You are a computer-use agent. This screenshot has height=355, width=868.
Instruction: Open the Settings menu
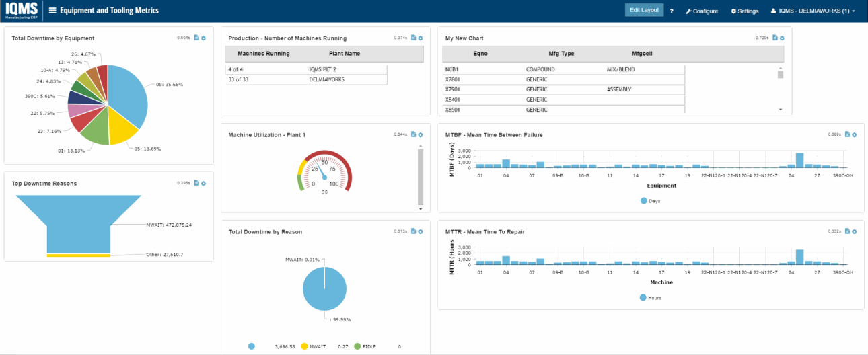(x=744, y=11)
